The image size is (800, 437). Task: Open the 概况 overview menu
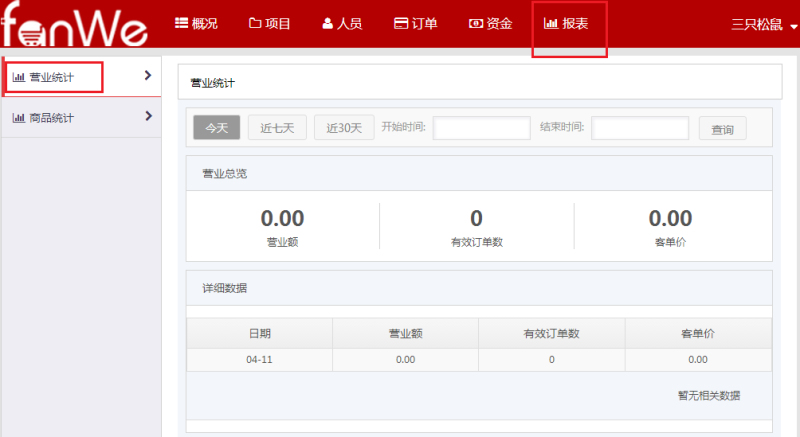198,23
